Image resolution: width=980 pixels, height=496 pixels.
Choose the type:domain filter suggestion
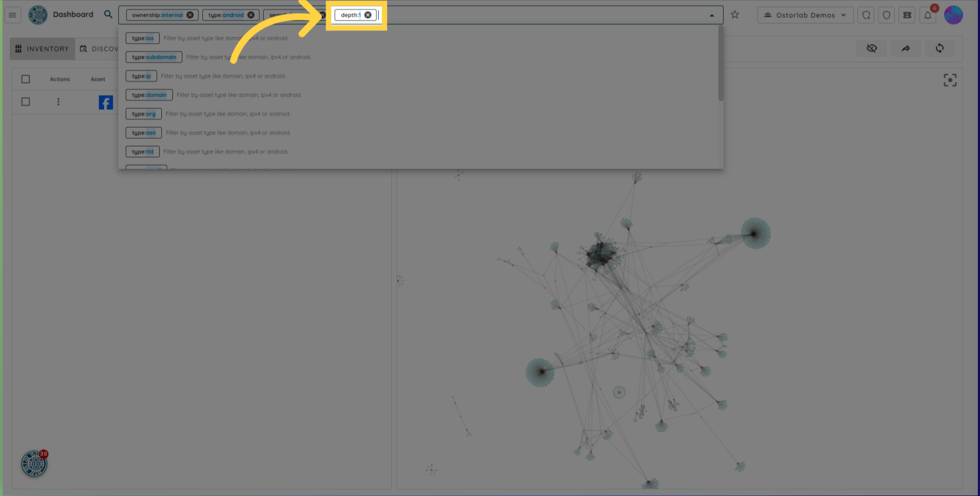point(149,95)
